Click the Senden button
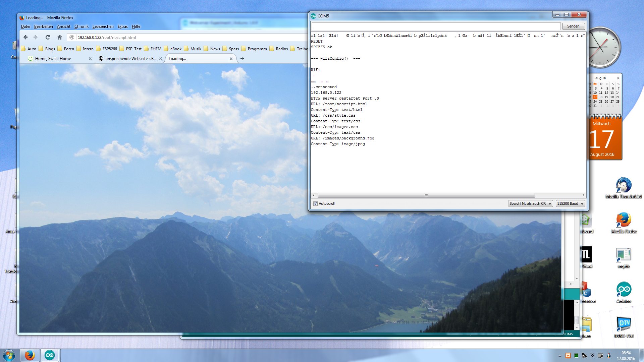Screen dimensions: 644x362 (x=573, y=26)
